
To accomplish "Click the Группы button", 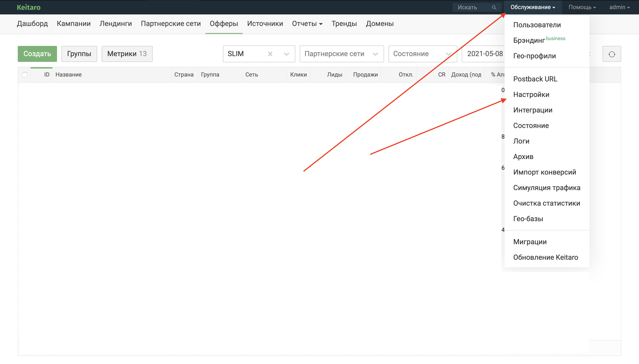I will point(79,54).
